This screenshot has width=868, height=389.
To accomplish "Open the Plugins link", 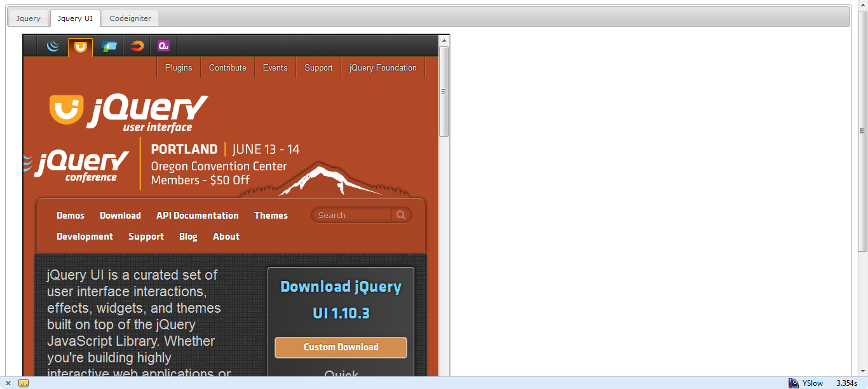I will click(179, 68).
